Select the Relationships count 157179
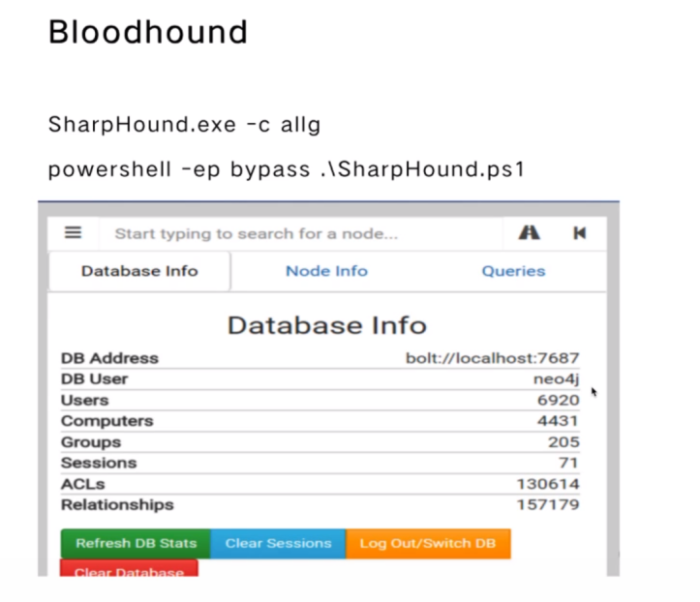The image size is (700, 602). click(x=548, y=504)
